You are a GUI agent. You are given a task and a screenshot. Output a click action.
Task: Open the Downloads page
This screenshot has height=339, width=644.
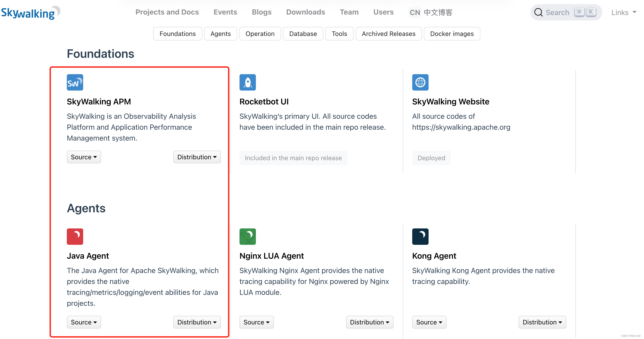click(x=305, y=12)
